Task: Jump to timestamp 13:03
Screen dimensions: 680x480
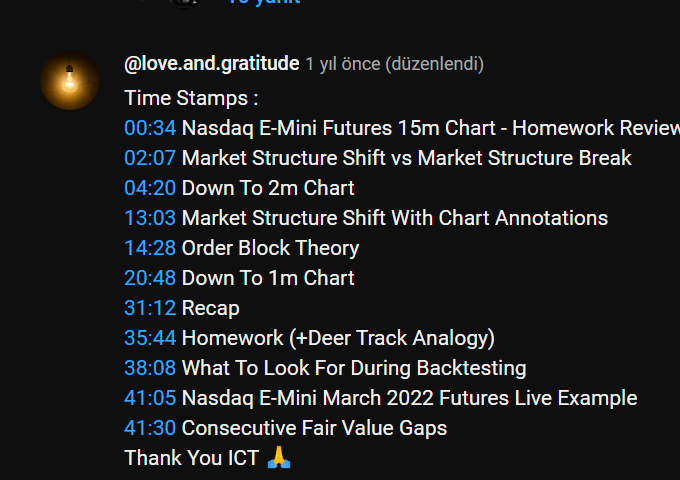Action: pos(150,218)
